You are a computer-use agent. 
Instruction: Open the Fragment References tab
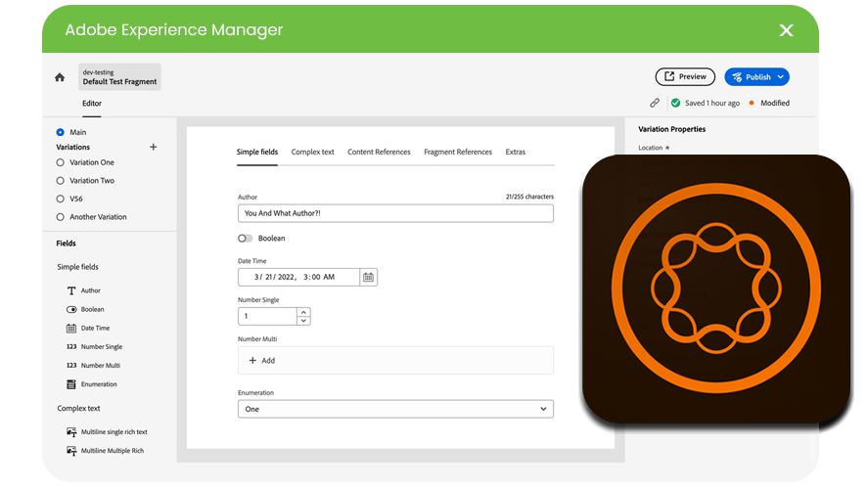(457, 153)
